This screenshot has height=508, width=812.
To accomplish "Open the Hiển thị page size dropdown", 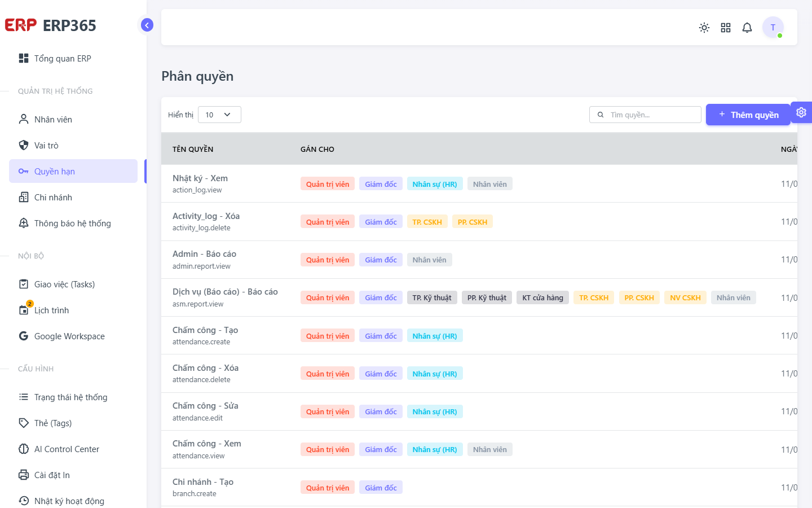I will (x=219, y=115).
